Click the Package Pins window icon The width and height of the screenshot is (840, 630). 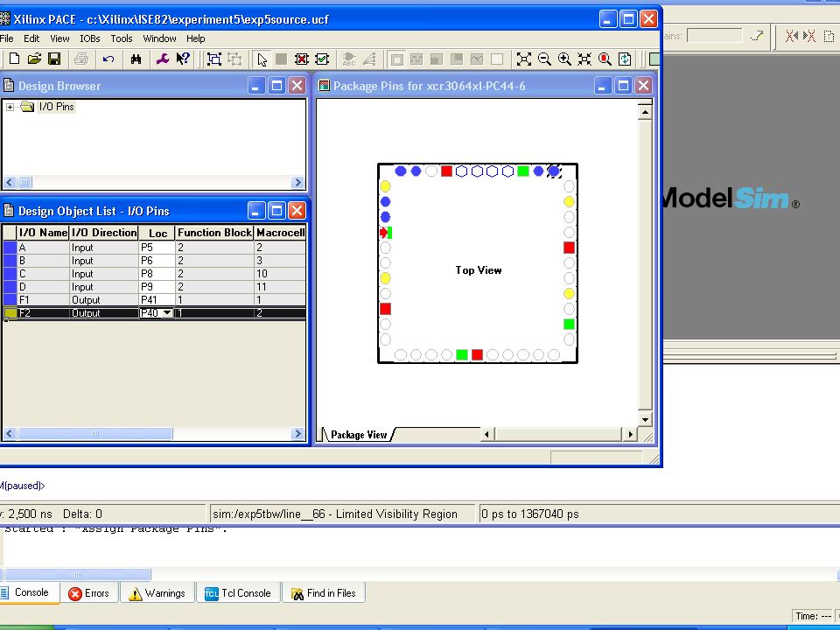324,86
